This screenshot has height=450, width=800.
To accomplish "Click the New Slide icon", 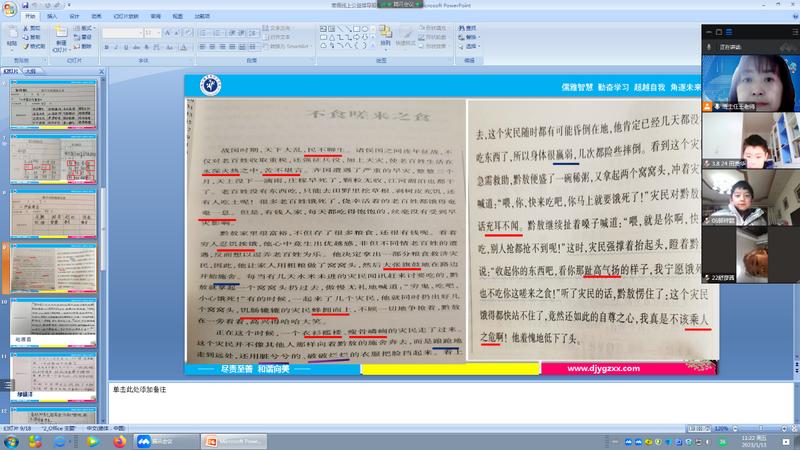I will pos(61,37).
